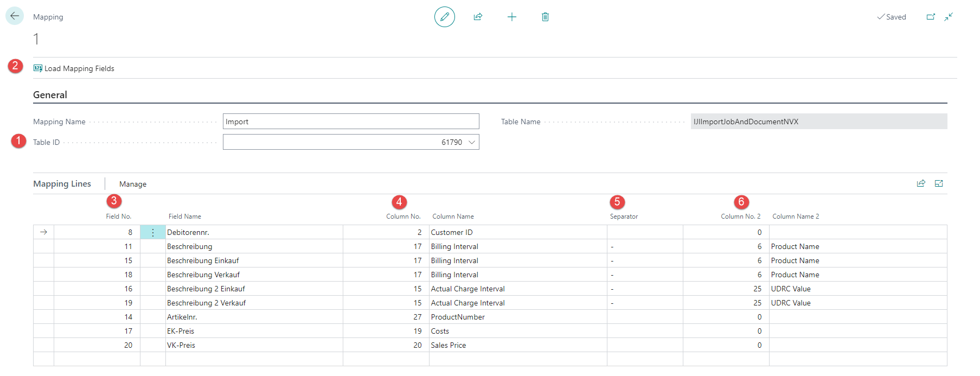980x376 pixels.
Task: Collapse the General section header
Action: tap(50, 95)
